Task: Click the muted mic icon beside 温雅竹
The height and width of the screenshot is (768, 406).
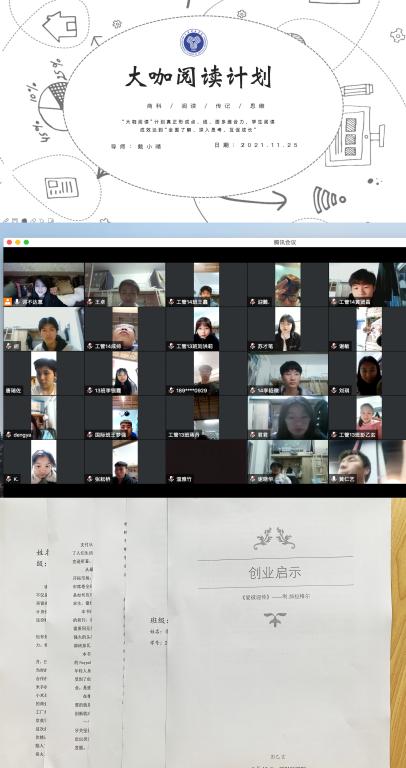Action: [x=171, y=479]
